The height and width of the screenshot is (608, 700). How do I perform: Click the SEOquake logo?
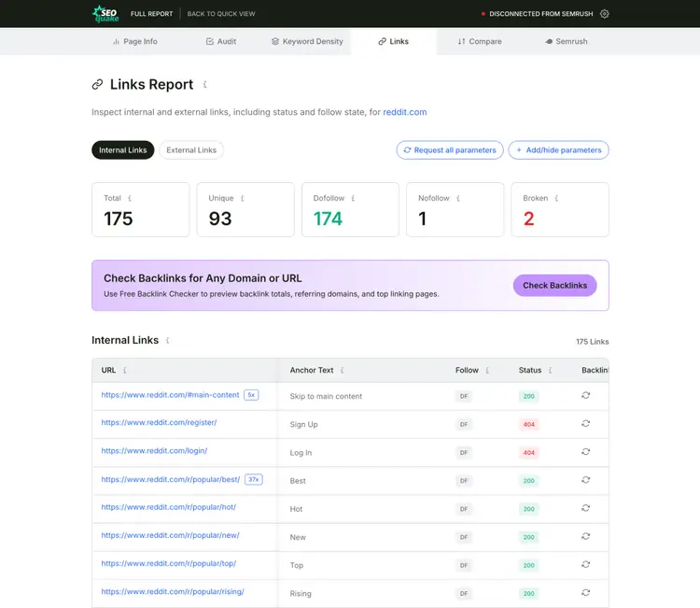coord(105,14)
